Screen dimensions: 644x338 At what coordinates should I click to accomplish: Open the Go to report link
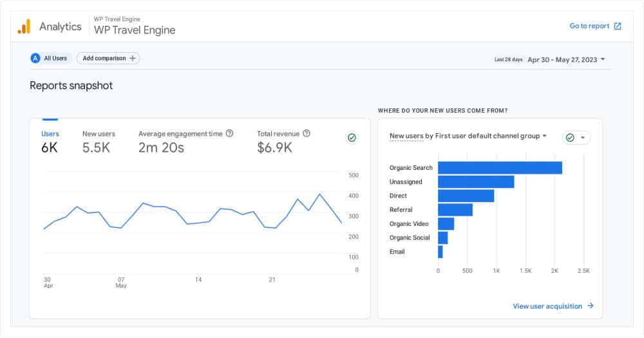click(x=589, y=26)
